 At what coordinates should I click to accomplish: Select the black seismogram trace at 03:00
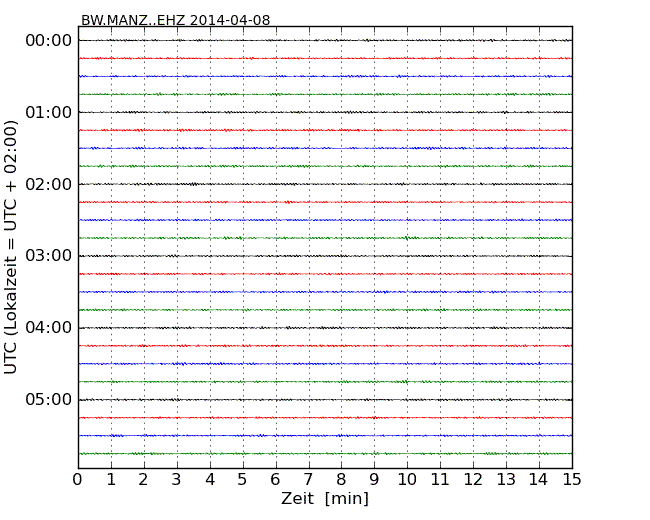[x=325, y=256]
